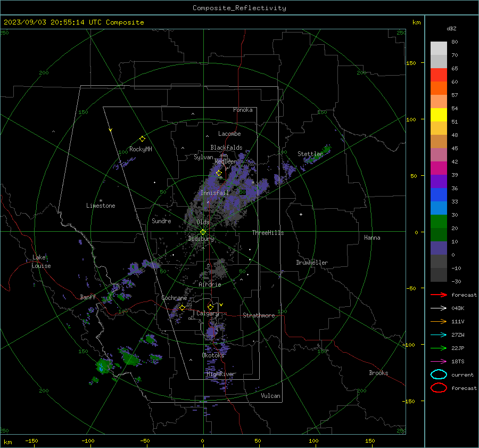
Task: Click the Sylvan label
Action: pos(203,158)
